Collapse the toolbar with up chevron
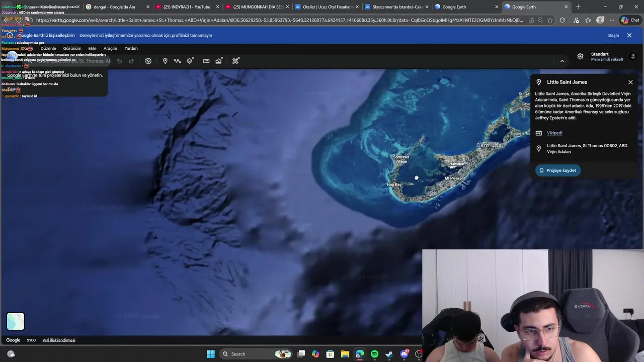This screenshot has width=644, height=362. pos(562,61)
